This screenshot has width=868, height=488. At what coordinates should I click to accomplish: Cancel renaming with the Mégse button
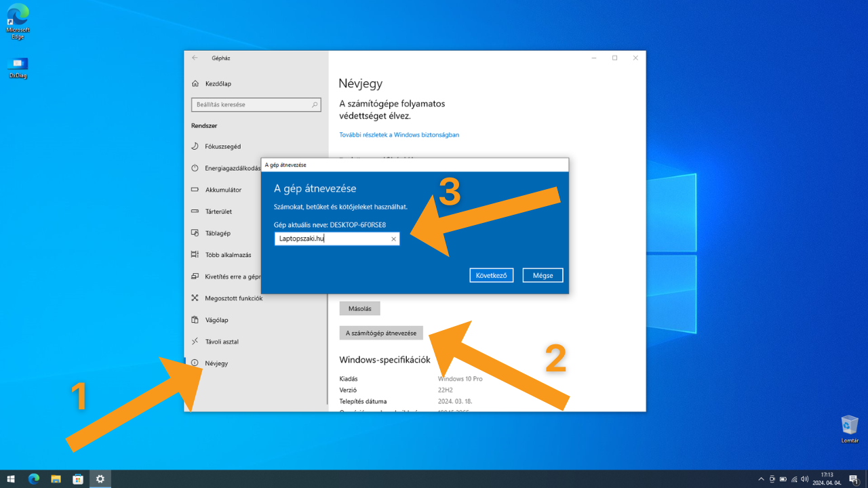coord(542,275)
